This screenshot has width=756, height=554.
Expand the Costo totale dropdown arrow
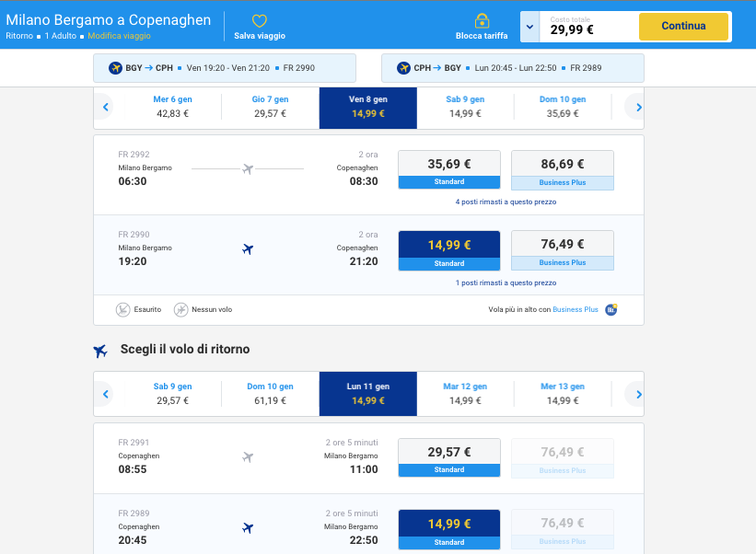(x=529, y=27)
